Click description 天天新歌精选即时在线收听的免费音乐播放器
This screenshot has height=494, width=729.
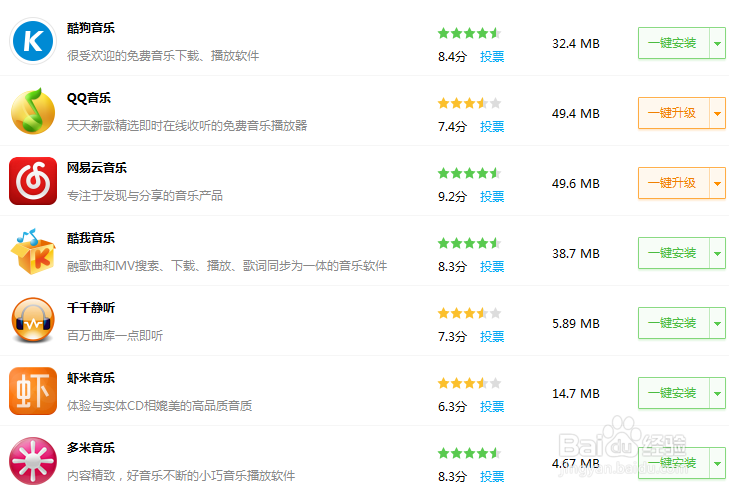187,125
